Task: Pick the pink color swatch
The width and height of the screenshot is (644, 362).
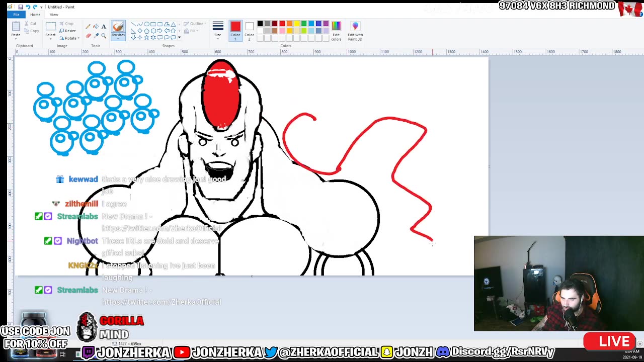Action: coord(282,31)
